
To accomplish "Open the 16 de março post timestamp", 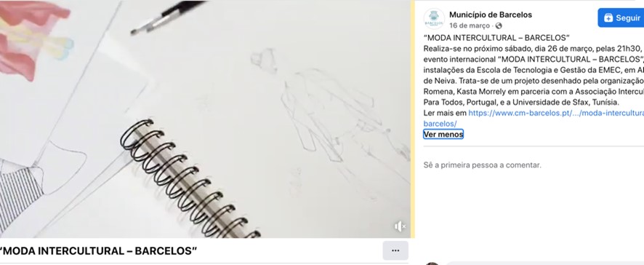I will 470,26.
